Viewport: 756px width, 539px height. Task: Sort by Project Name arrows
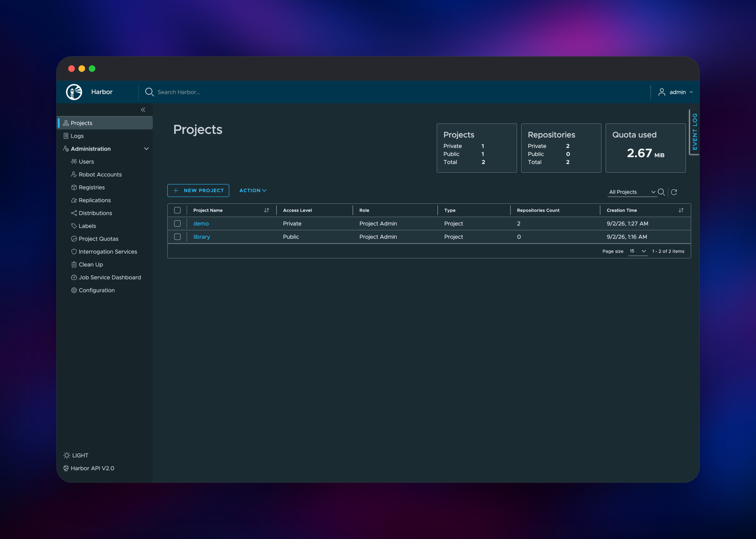266,210
